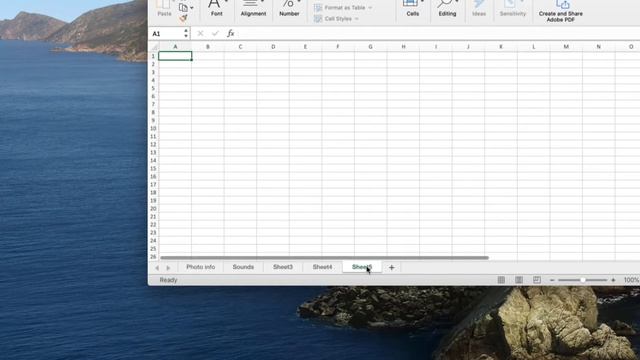Screen dimensions: 640x360
Task: Click the Ready status text
Action: 168,280
